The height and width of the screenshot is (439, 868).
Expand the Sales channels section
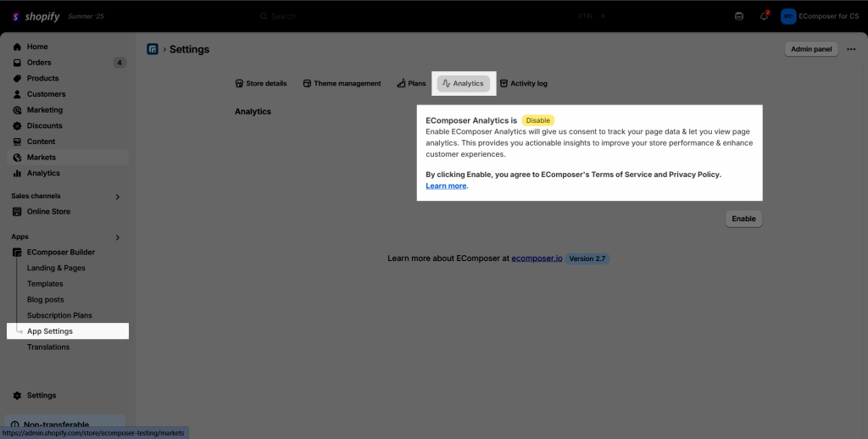117,197
